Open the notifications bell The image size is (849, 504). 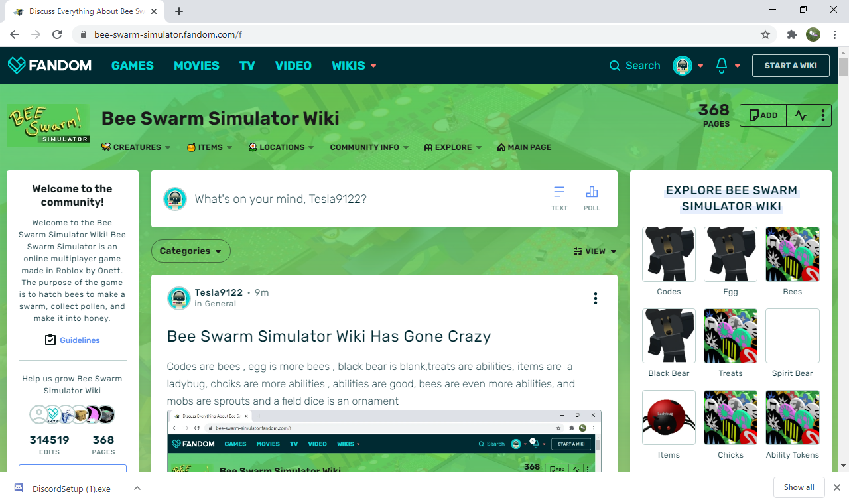click(x=727, y=65)
